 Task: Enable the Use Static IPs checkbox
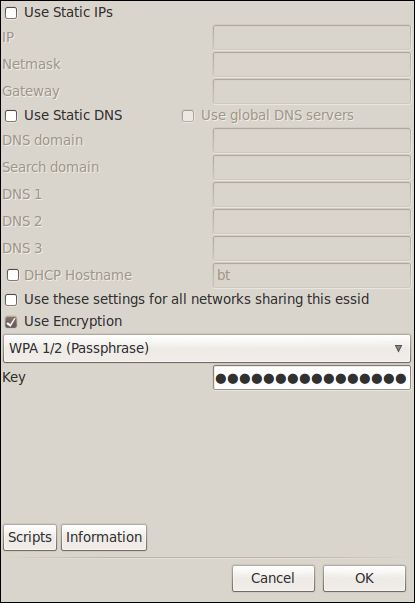pyautogui.click(x=11, y=13)
